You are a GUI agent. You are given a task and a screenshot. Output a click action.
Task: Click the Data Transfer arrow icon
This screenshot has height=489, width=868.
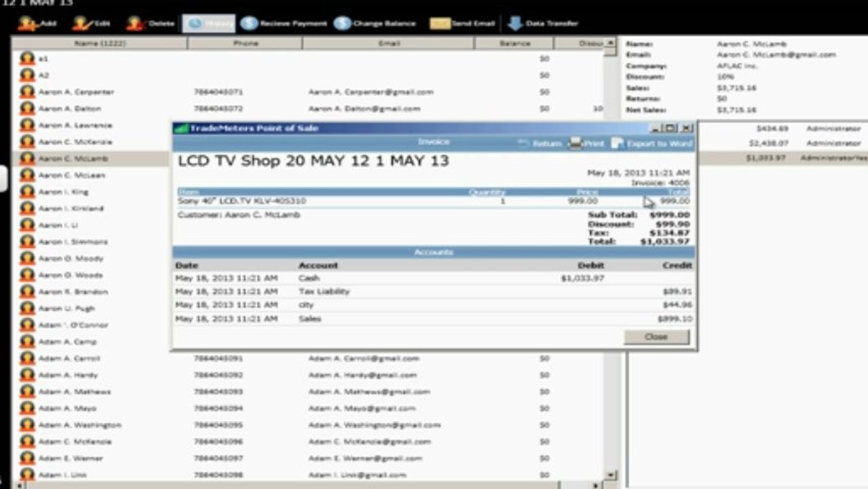tap(515, 24)
